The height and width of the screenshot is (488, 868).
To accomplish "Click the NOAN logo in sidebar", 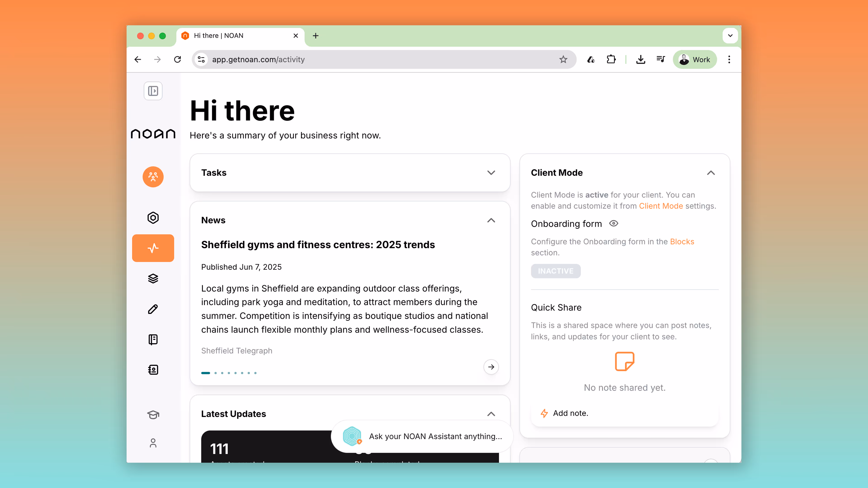I will coord(153,134).
